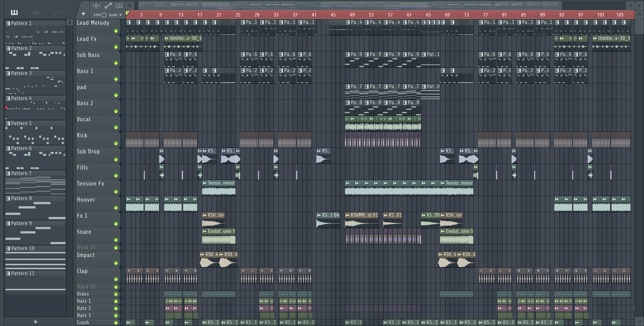644x326 pixels.
Task: Click the playlist vertical scrollbar handle
Action: (x=639, y=26)
